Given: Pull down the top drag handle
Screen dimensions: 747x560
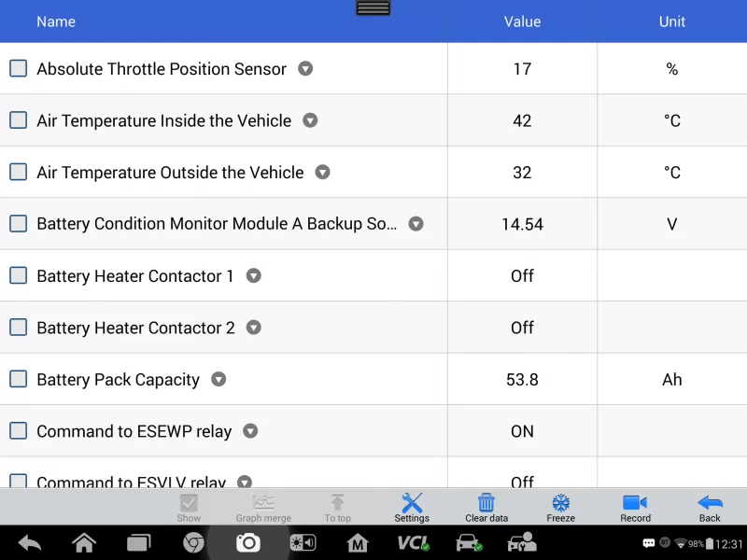Looking at the screenshot, I should coord(373,7).
